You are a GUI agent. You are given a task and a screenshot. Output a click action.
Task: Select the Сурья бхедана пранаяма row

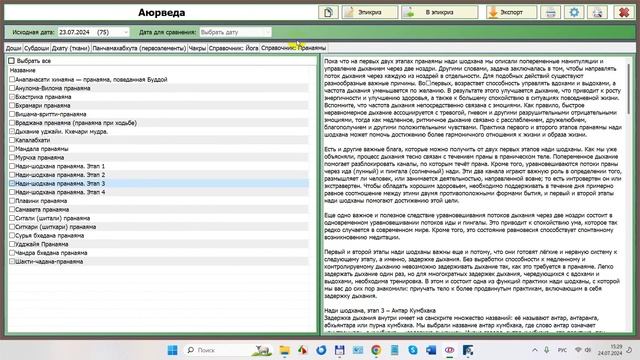[158, 236]
